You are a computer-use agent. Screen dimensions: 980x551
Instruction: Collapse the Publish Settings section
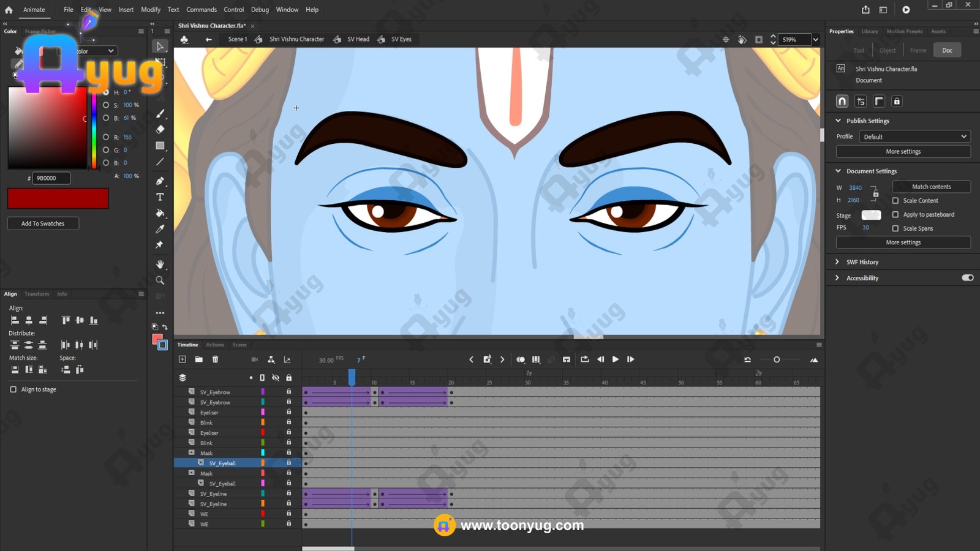click(838, 121)
